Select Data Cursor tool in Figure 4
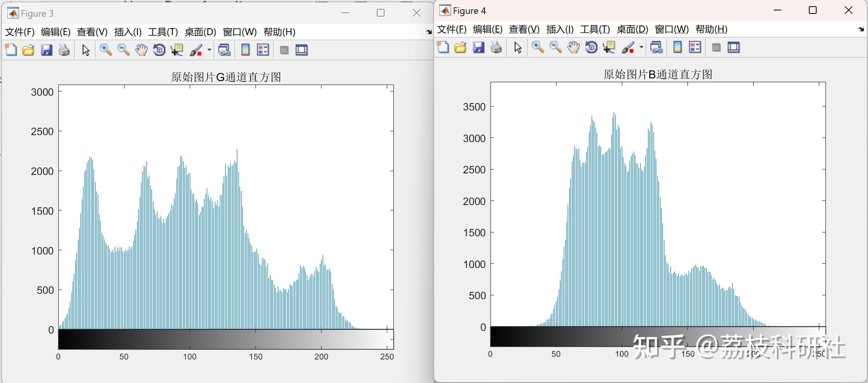 click(609, 47)
